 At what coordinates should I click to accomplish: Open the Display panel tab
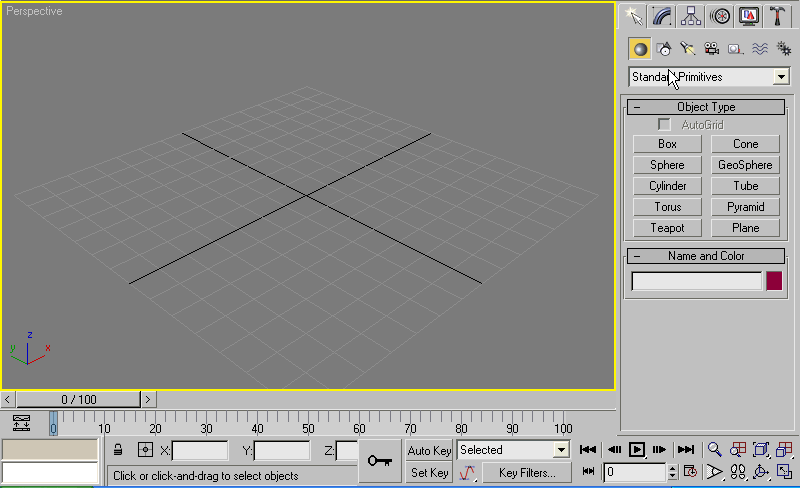(x=748, y=16)
